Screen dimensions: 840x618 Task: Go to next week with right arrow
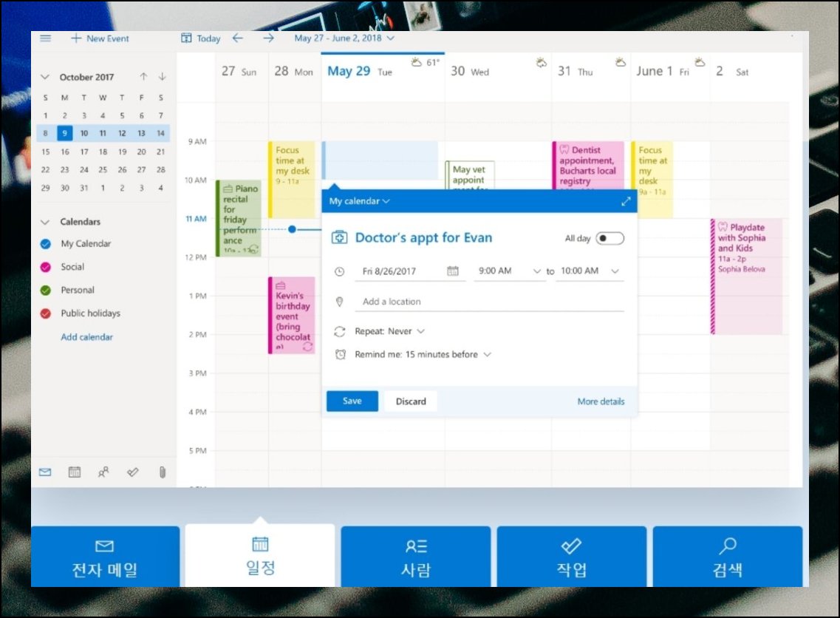tap(268, 38)
